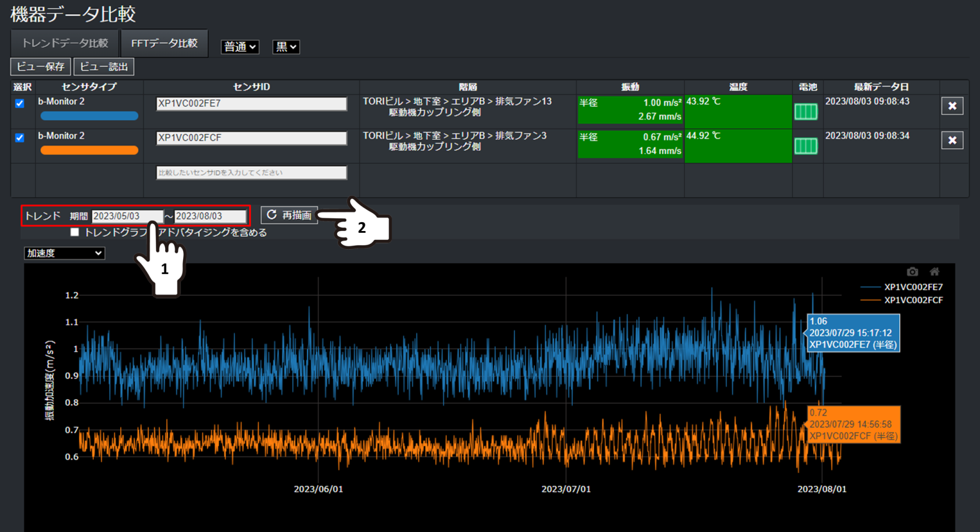Click page title 機器データ比較

73,14
